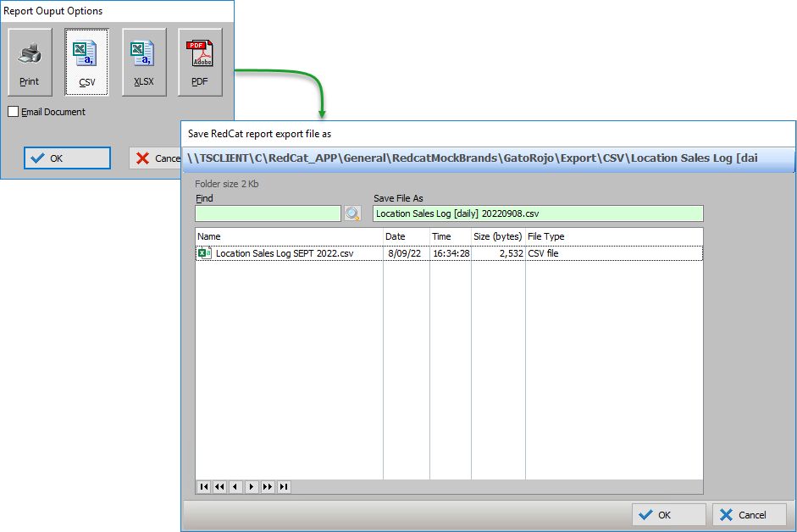Screen dimensions: 797x532
Task: Choose CSV as report output format
Action: click(x=86, y=62)
